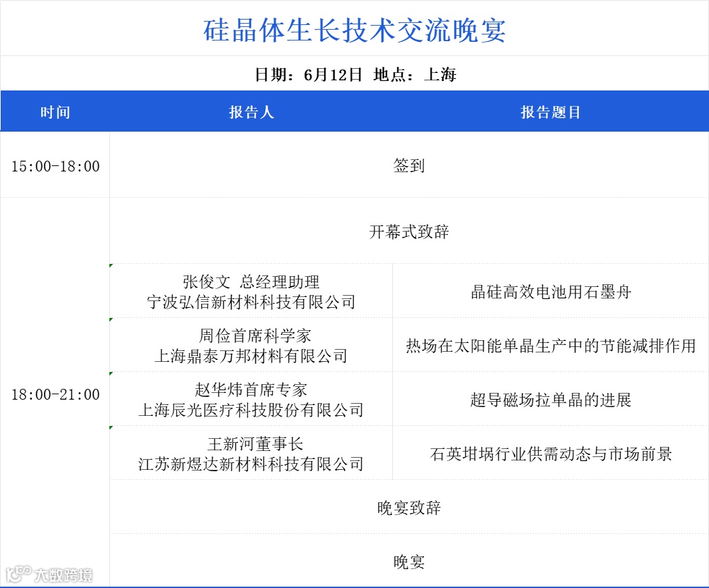Select topic 超导磁场拉单晶的进展
The width and height of the screenshot is (709, 588).
pyautogui.click(x=551, y=400)
